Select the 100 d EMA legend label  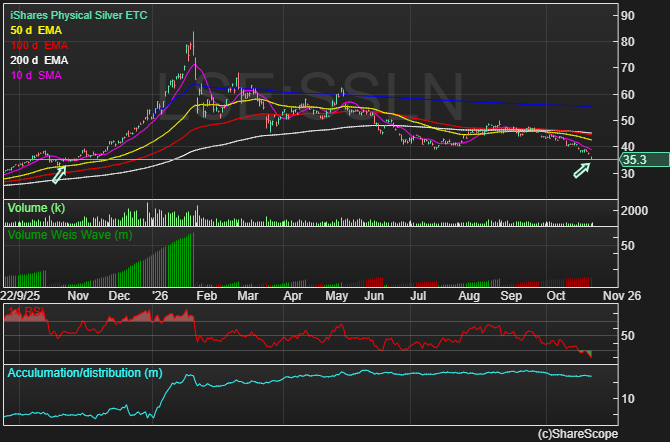tap(39, 45)
